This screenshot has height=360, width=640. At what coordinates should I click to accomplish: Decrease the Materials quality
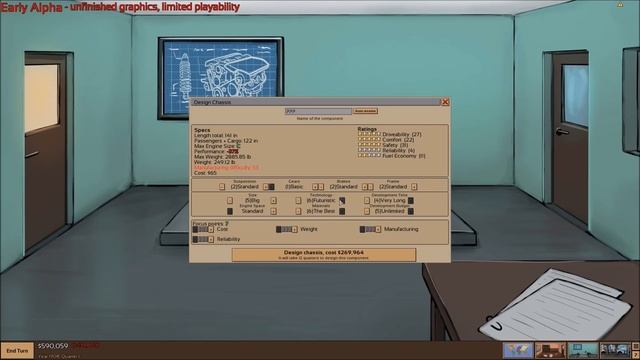point(298,211)
